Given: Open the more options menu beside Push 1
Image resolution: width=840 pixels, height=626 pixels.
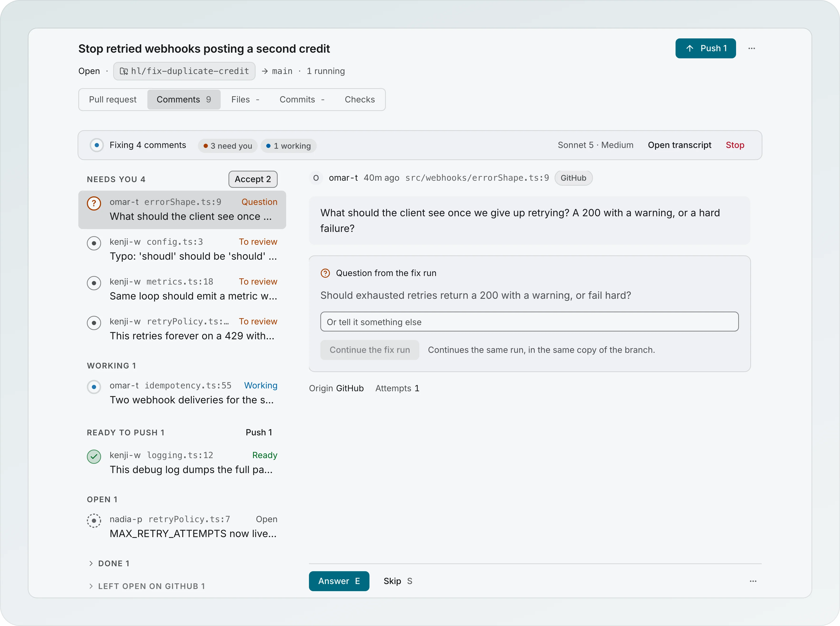Looking at the screenshot, I should click(x=752, y=49).
